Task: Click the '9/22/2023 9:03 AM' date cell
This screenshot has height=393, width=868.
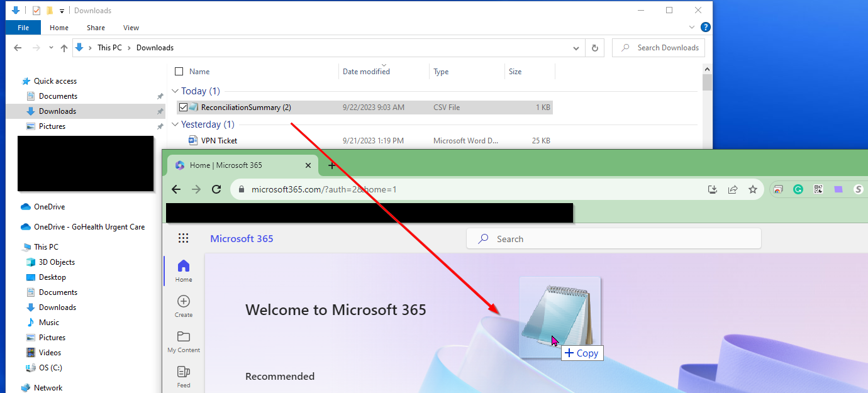Action: [374, 108]
